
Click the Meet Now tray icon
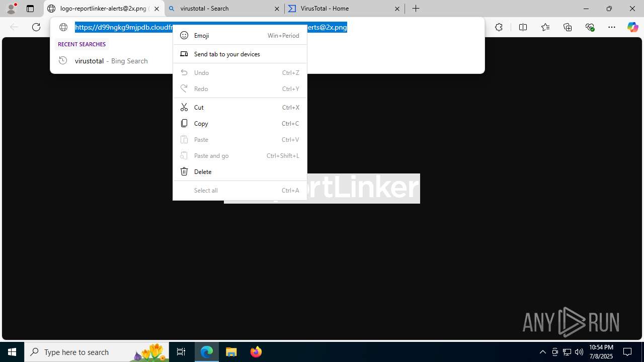pos(555,352)
